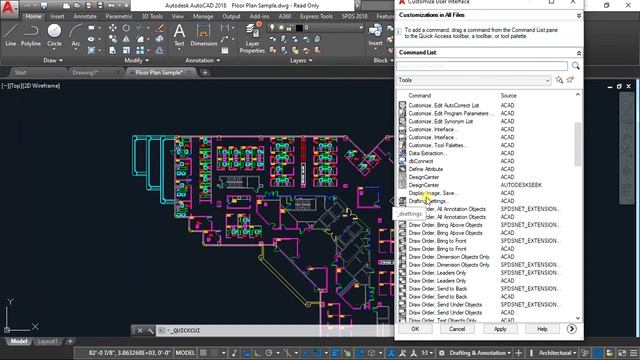Image resolution: width=640 pixels, height=360 pixels.
Task: Expand the Layers panel flyout
Action: tap(301, 60)
